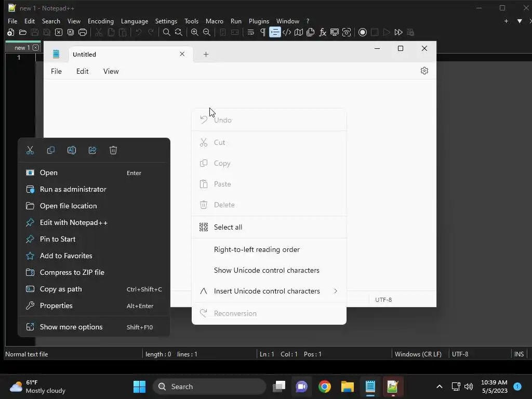532x399 pixels.
Task: Open the Document List toolbar icon
Action: (311, 32)
